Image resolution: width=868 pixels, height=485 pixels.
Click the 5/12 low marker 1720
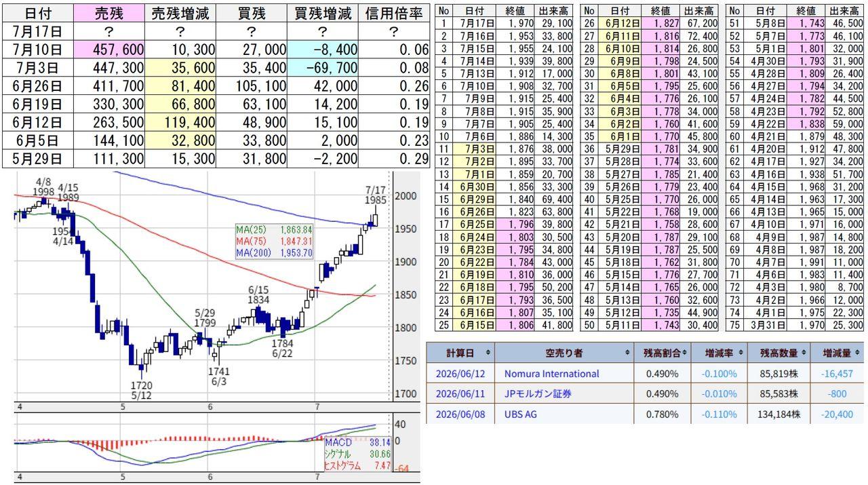(140, 385)
